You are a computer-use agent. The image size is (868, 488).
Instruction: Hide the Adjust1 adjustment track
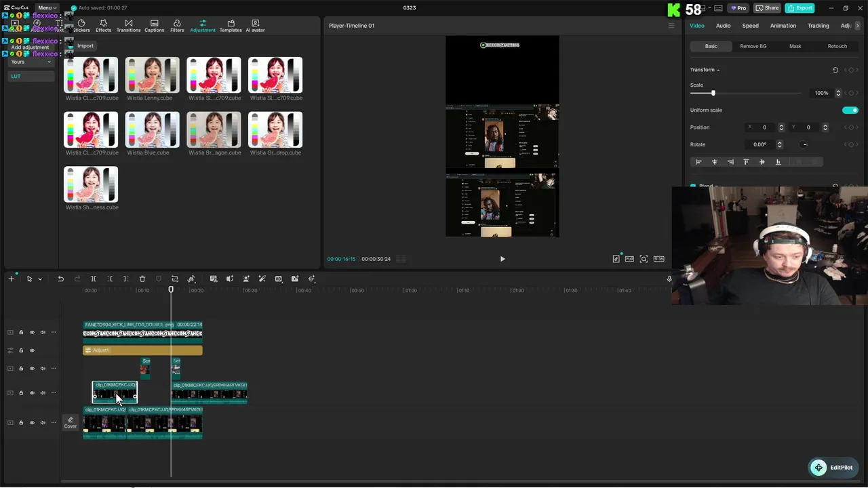pyautogui.click(x=32, y=350)
